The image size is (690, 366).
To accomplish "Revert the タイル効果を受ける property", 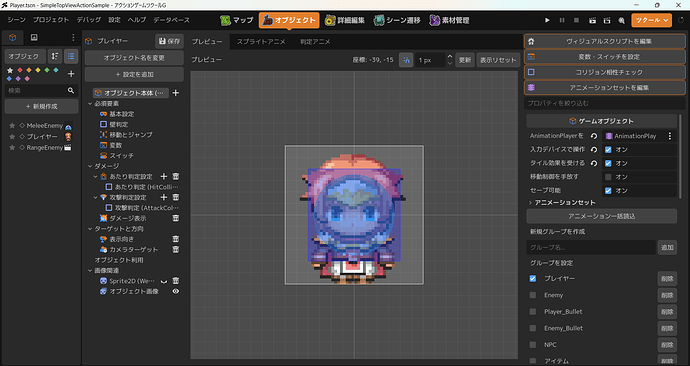I will pyautogui.click(x=594, y=164).
